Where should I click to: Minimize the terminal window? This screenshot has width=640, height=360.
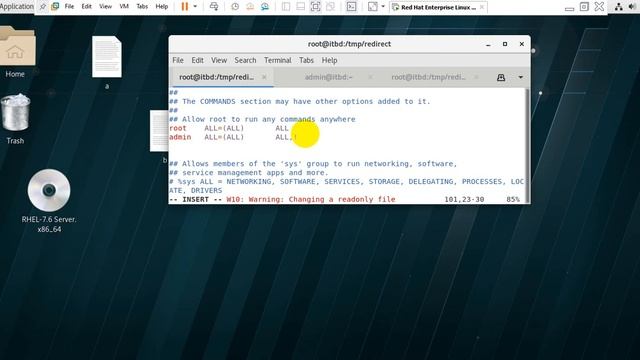[x=488, y=44]
